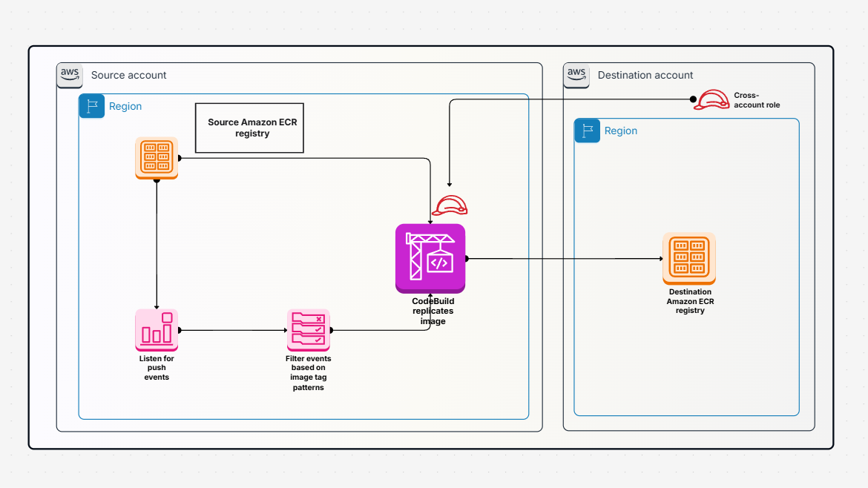Click the AWS logo on Source account

click(70, 75)
